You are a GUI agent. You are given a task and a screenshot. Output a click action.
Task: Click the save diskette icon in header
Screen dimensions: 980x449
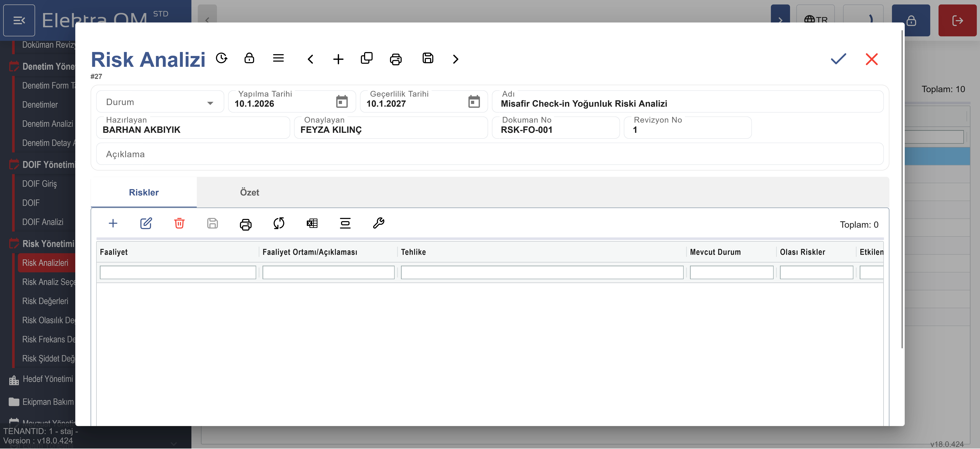(x=428, y=58)
